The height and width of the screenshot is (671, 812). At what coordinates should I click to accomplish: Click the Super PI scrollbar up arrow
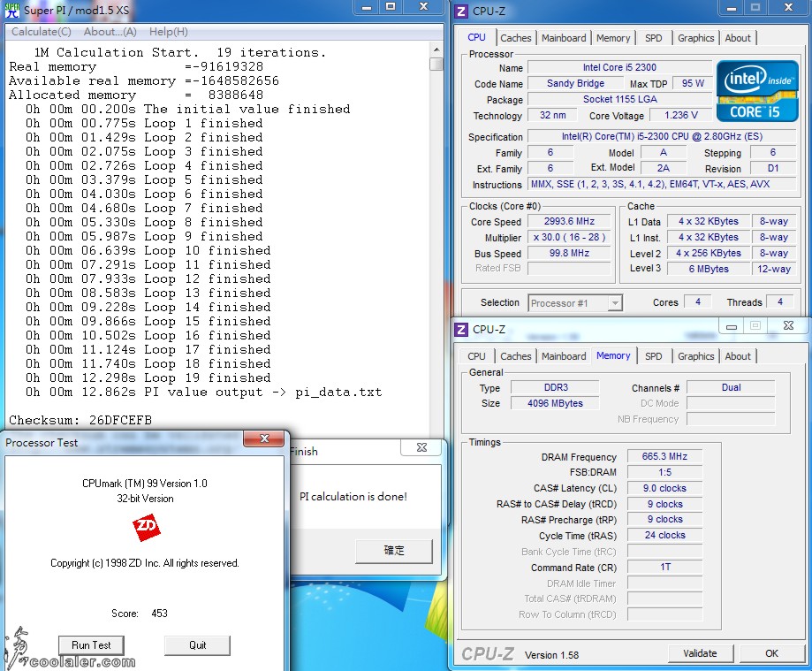click(x=436, y=50)
